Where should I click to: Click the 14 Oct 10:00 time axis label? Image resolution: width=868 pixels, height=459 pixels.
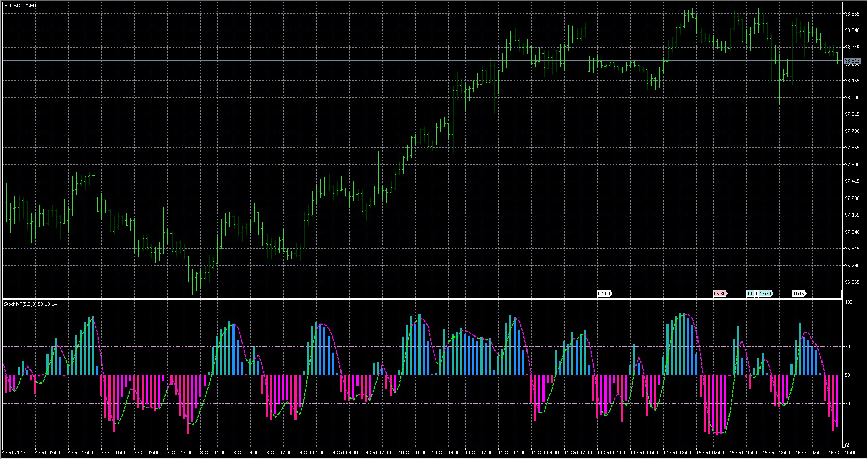[644, 453]
